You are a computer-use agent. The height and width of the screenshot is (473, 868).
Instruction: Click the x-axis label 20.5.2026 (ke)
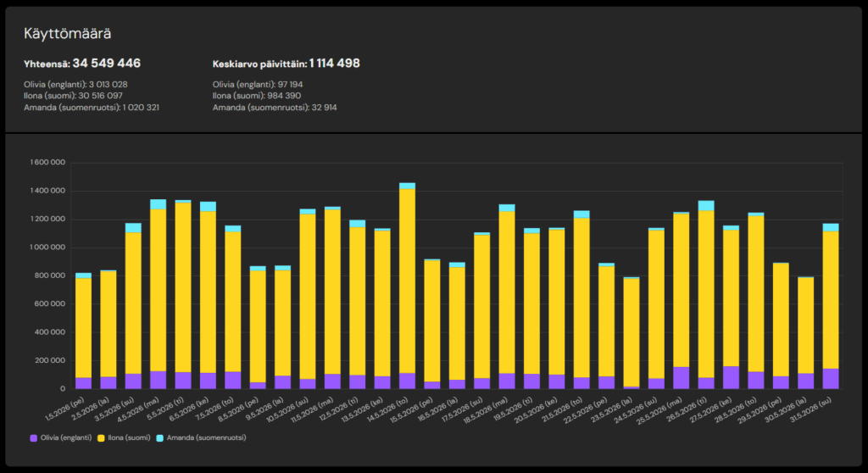point(537,410)
